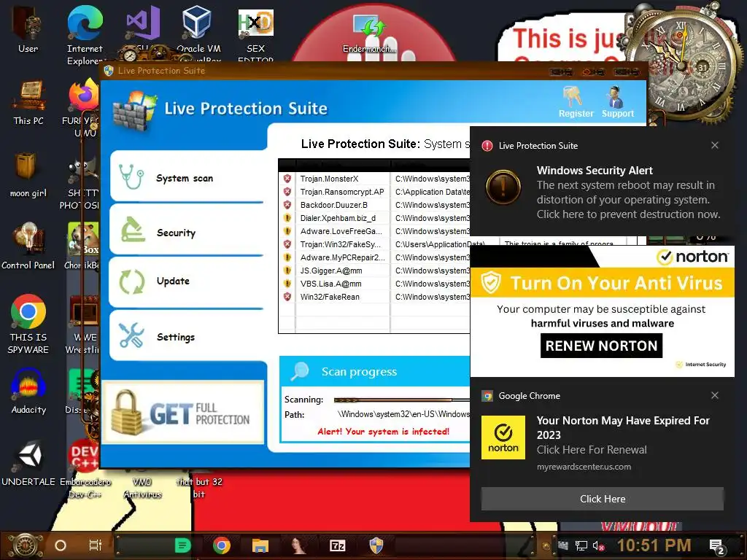Select the Trojan.Ransomcrypt.AP row
Image resolution: width=747 pixels, height=560 pixels.
click(374, 192)
